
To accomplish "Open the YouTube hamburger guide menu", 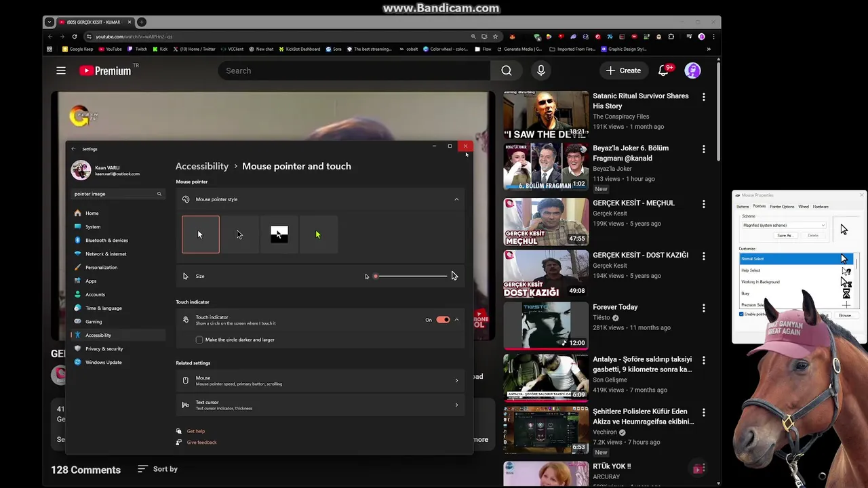I will [x=61, y=70].
